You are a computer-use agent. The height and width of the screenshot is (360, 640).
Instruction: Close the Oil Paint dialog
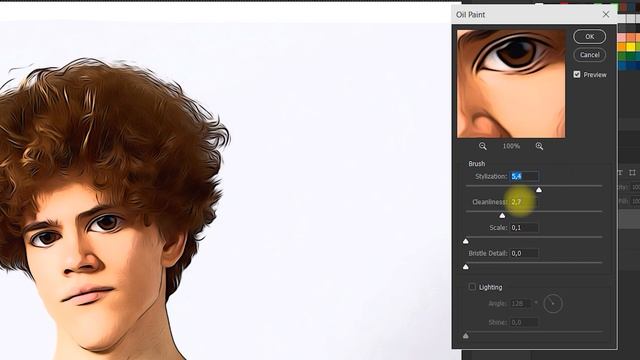click(606, 14)
